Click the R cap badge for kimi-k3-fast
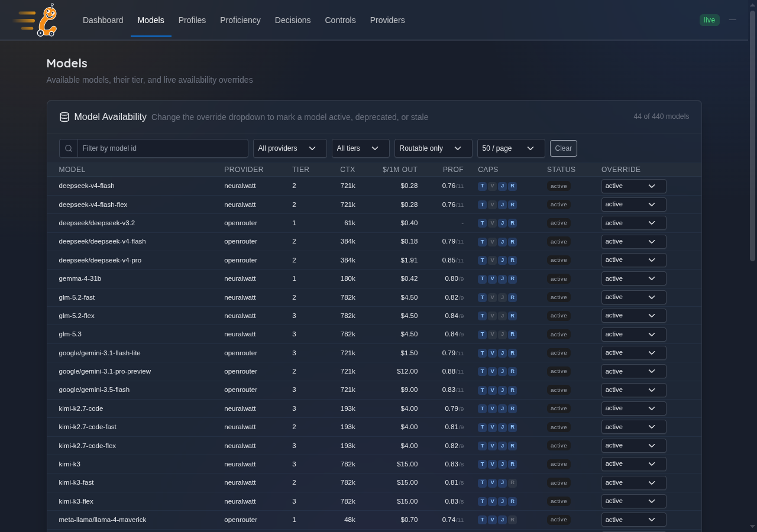The height and width of the screenshot is (532, 757). pyautogui.click(x=512, y=483)
